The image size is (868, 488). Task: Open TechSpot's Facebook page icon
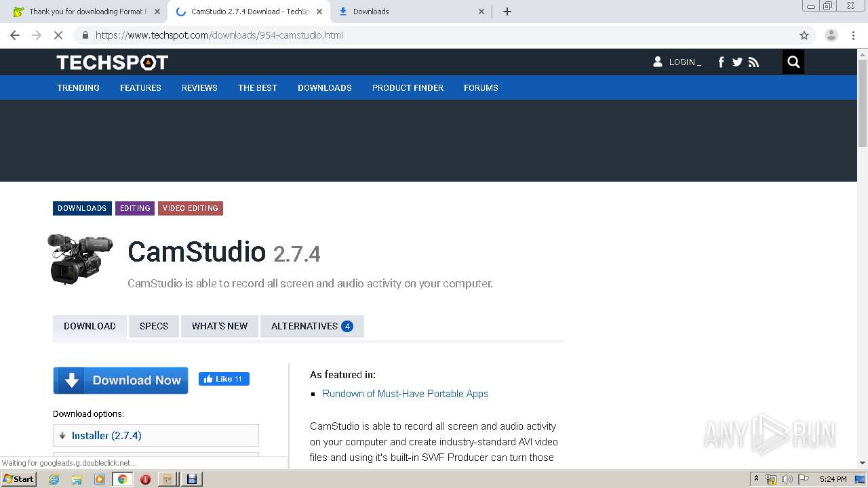[x=721, y=62]
